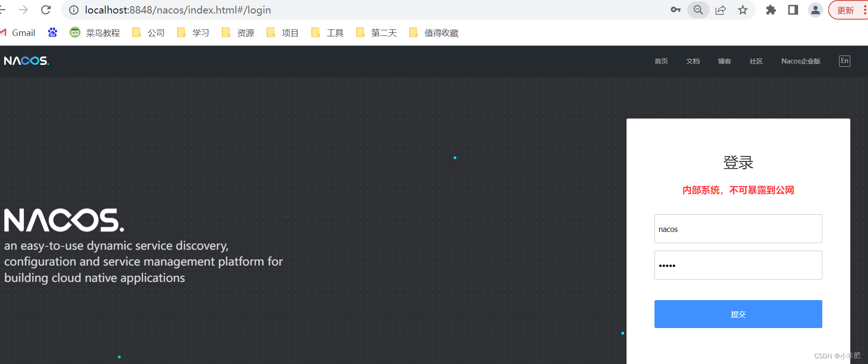
Task: Open the Gmail bookmark
Action: 18,33
